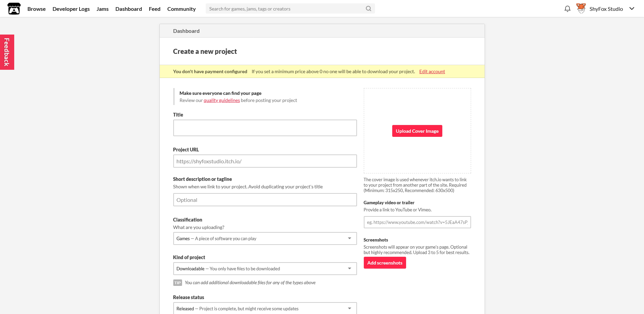Select Browse from the top menu
Viewport: 644px width, 314px height.
click(36, 9)
